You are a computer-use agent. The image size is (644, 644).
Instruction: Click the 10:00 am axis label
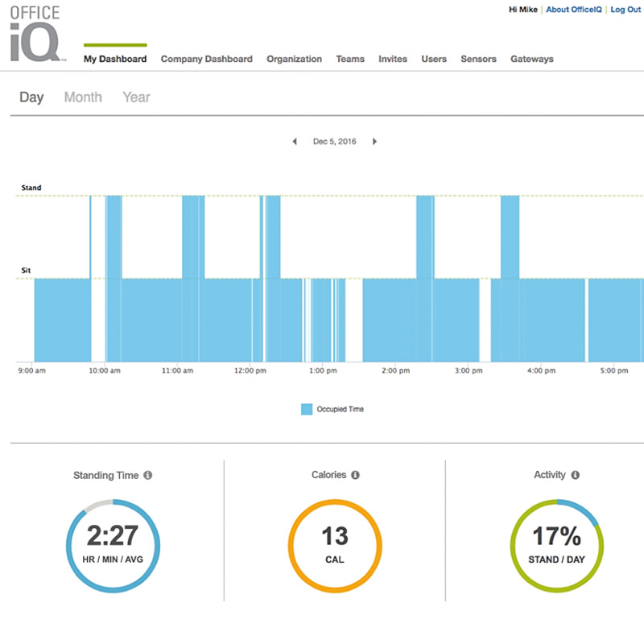(105, 371)
